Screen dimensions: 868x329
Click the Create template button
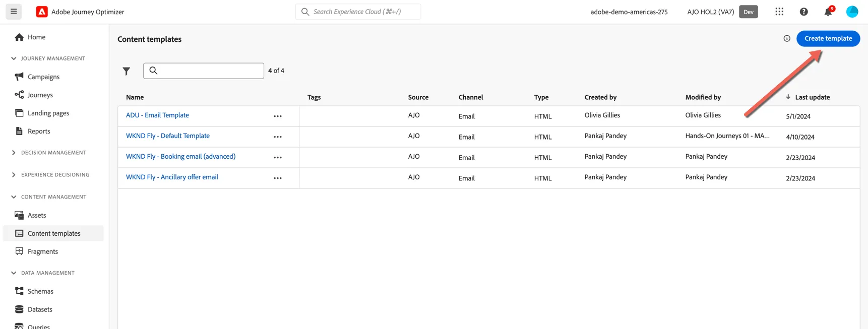(x=828, y=38)
